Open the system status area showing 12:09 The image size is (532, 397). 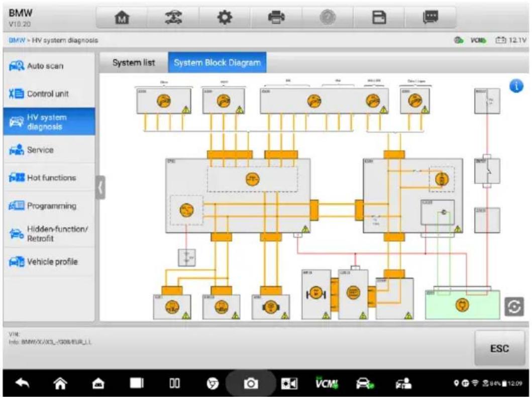pyautogui.click(x=488, y=383)
